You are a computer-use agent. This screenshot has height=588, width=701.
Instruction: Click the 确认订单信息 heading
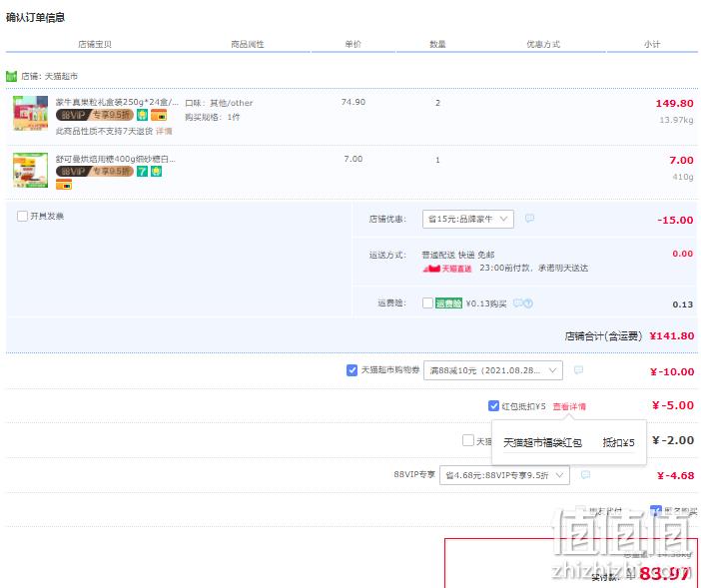click(35, 17)
